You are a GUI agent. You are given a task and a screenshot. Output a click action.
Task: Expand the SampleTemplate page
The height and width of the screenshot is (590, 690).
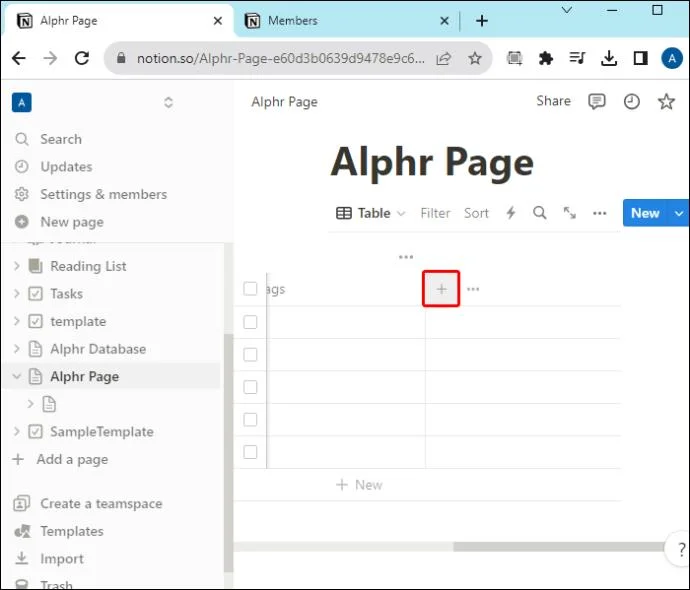tap(17, 432)
